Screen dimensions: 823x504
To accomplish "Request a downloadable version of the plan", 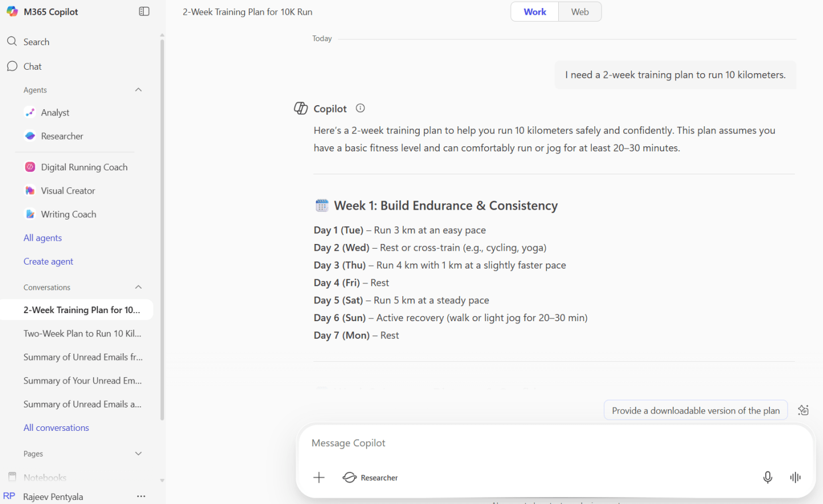I will 695,410.
